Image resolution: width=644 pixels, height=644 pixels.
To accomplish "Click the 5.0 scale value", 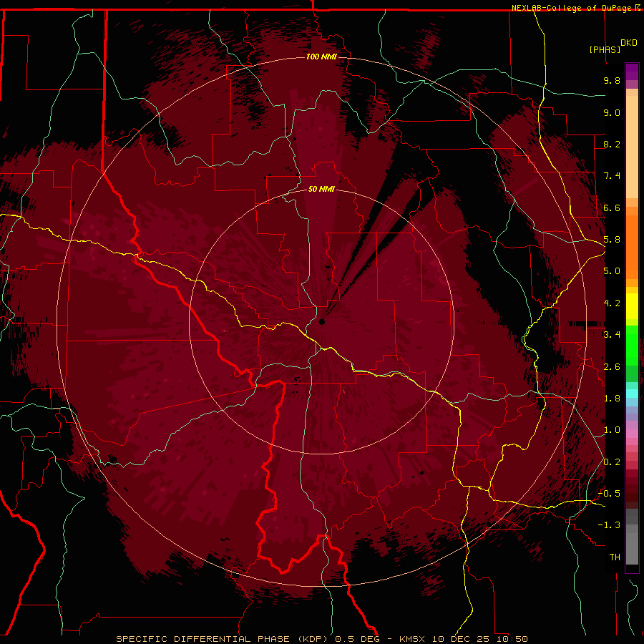I will [x=612, y=271].
